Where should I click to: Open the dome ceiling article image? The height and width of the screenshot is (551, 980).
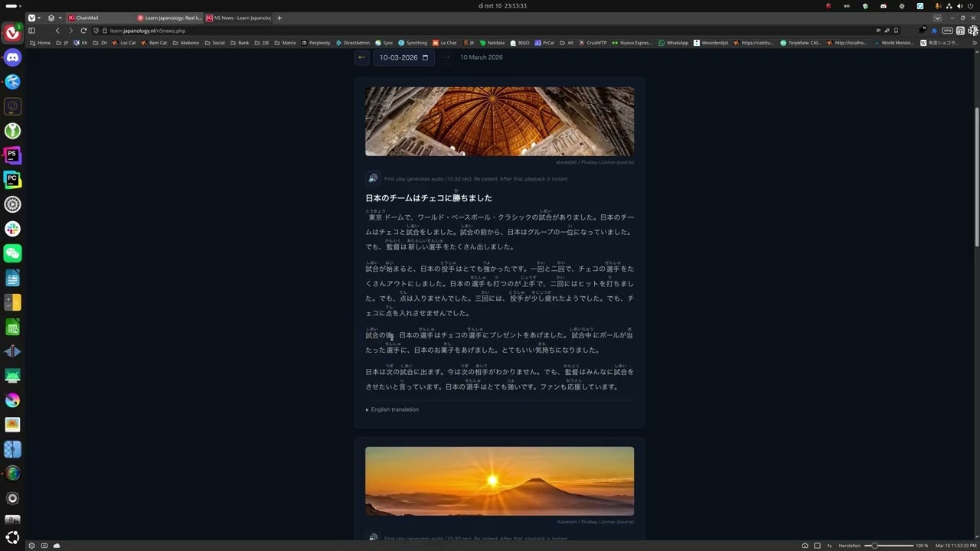pos(499,121)
